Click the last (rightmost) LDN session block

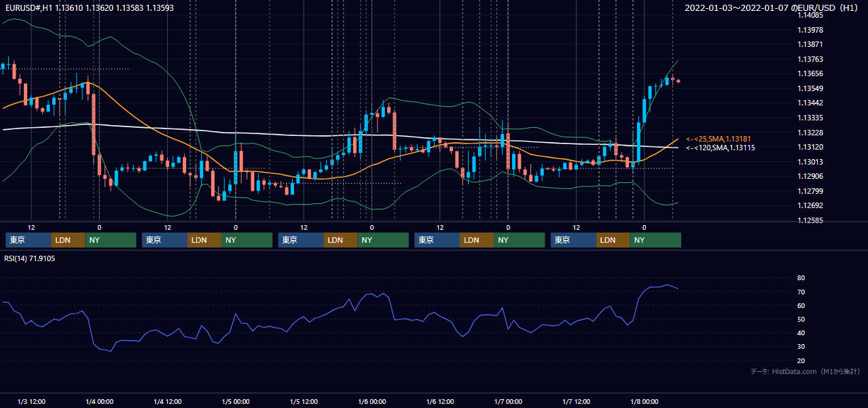614,240
